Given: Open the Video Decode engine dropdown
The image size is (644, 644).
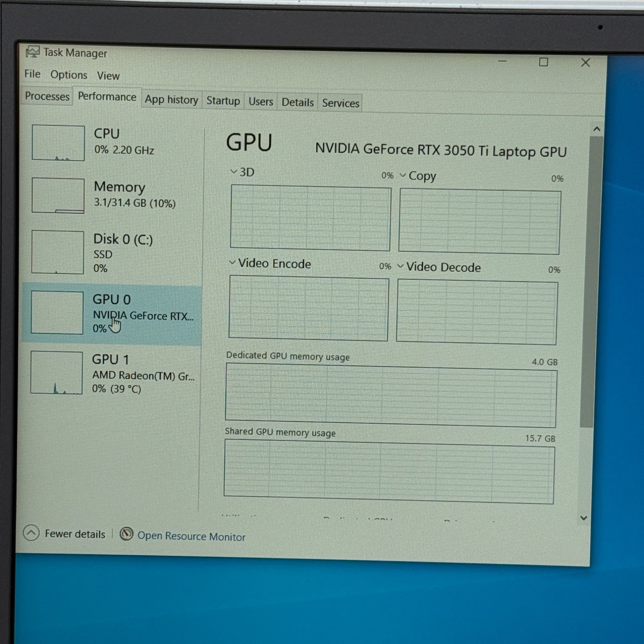Looking at the screenshot, I should click(x=401, y=266).
